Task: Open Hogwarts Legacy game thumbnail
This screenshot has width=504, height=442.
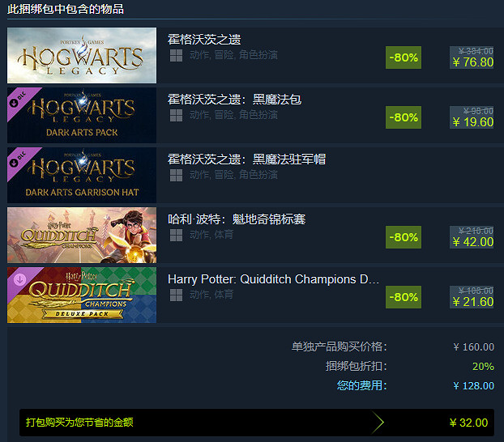Action: click(x=82, y=55)
